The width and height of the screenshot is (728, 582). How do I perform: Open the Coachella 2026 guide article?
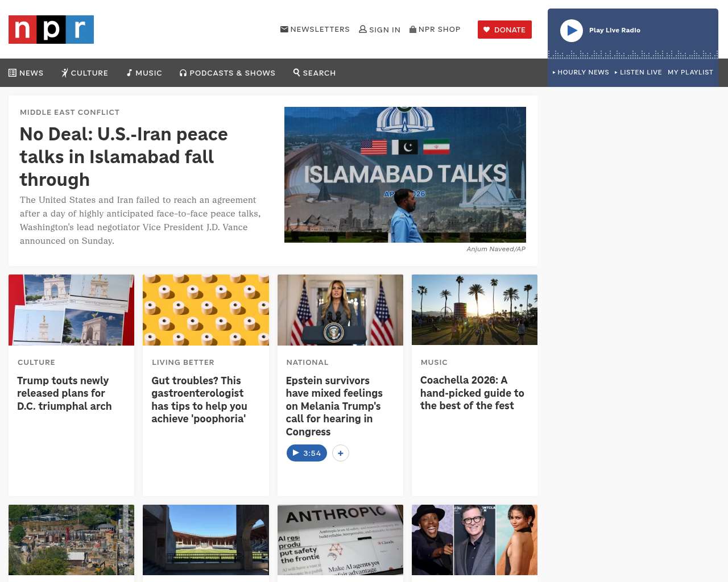pos(471,393)
